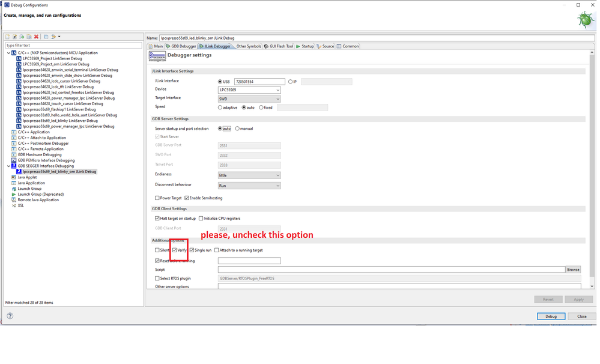Click red X delete configuration icon
Viewport: 600px width, 364px height.
coord(37,37)
